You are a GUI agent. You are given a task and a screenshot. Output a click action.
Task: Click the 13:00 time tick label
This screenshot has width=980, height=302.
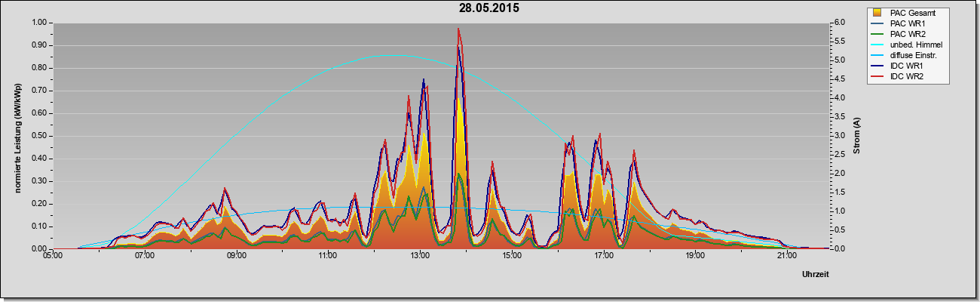tap(419, 257)
